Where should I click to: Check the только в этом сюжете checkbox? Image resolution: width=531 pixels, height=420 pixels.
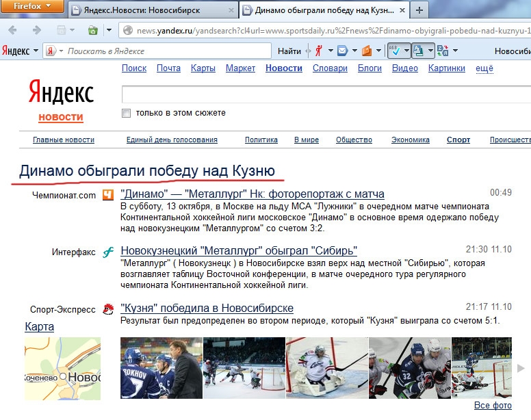click(x=126, y=113)
